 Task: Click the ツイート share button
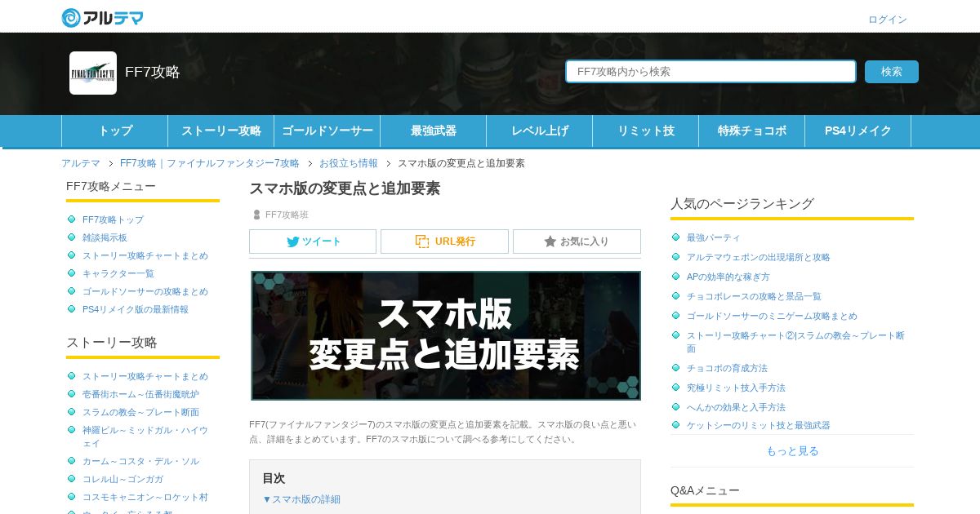pyautogui.click(x=313, y=241)
